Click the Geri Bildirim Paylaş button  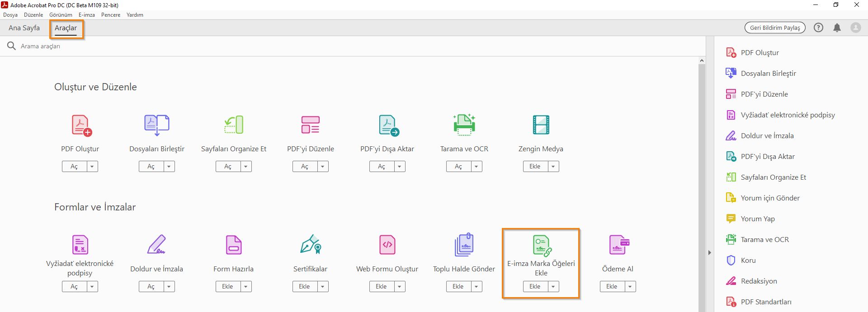click(775, 28)
